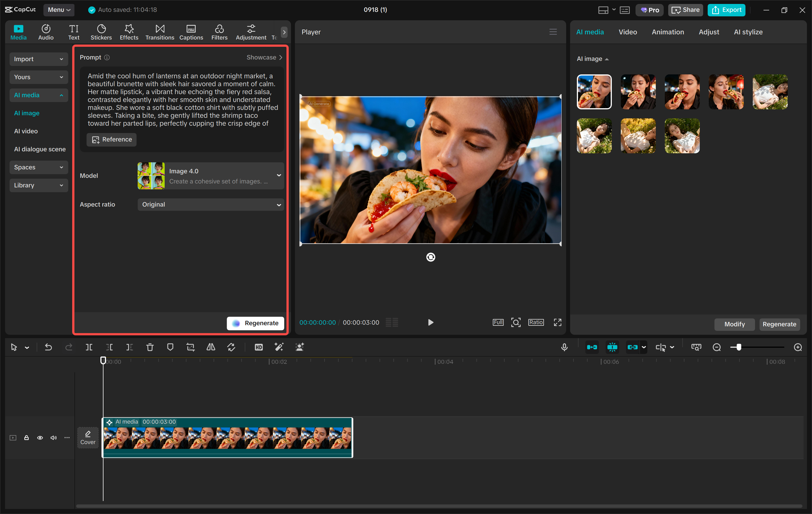The image size is (812, 514).
Task: Open the Menu in the top-left corner
Action: coord(59,10)
